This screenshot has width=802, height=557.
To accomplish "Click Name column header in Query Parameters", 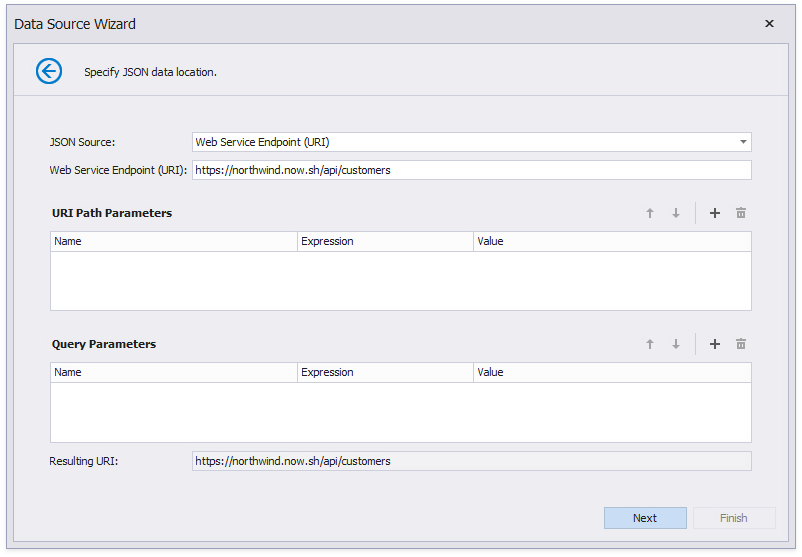I will click(173, 372).
